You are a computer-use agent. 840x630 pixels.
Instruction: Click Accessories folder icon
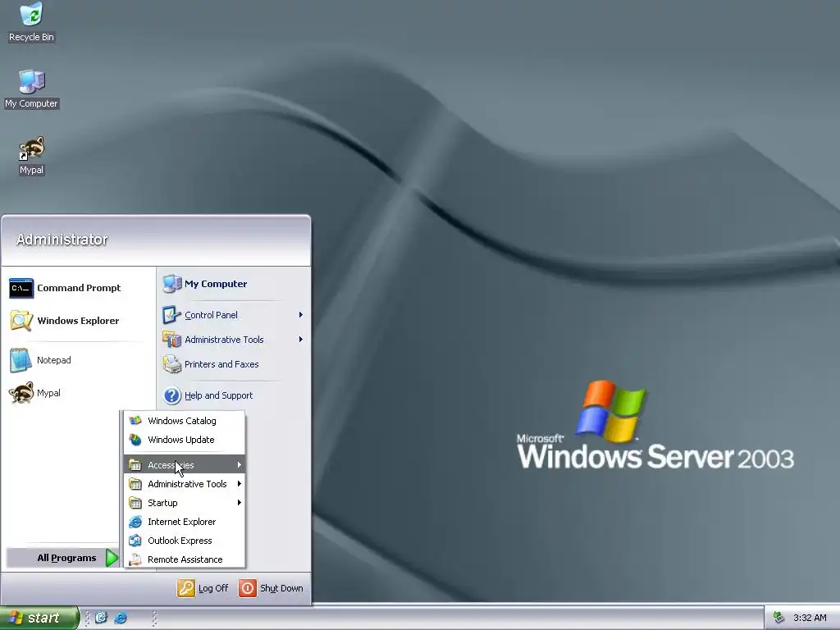(135, 465)
